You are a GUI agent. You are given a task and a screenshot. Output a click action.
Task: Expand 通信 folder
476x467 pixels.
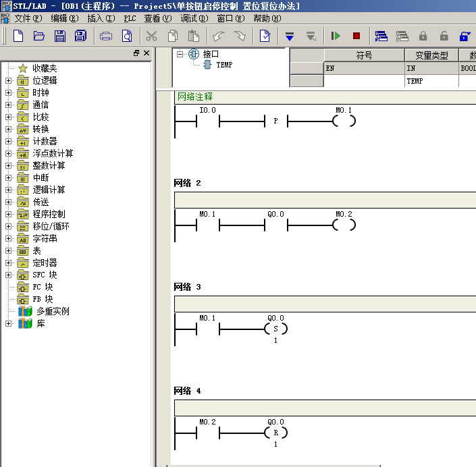9,105
